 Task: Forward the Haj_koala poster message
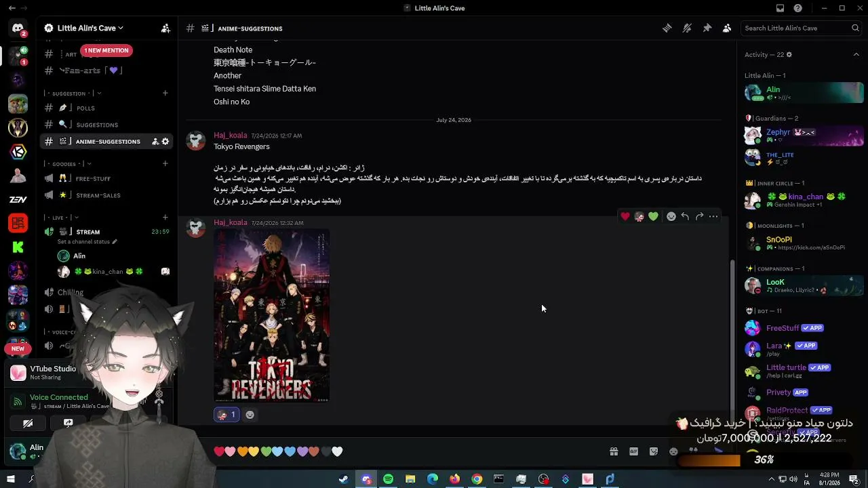pyautogui.click(x=699, y=216)
